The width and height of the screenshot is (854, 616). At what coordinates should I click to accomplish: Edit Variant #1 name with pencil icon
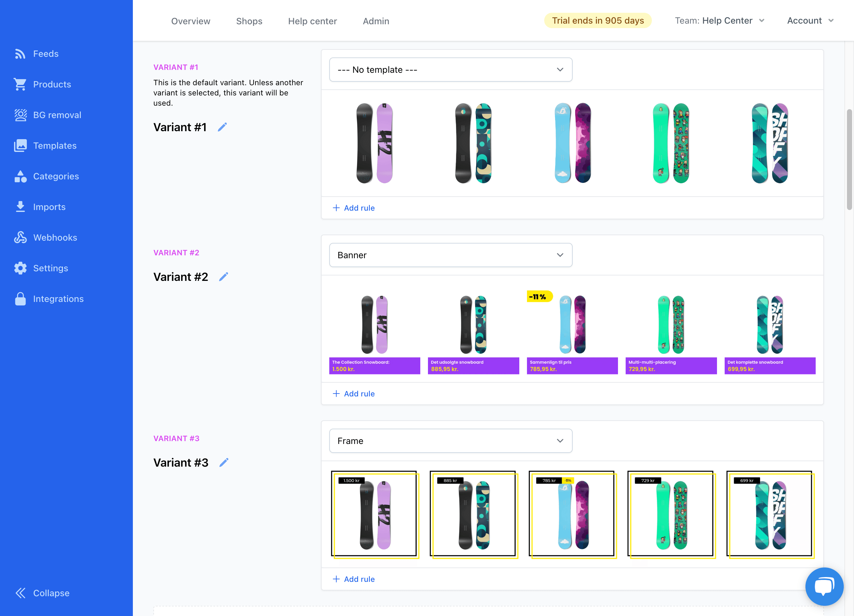click(x=222, y=127)
